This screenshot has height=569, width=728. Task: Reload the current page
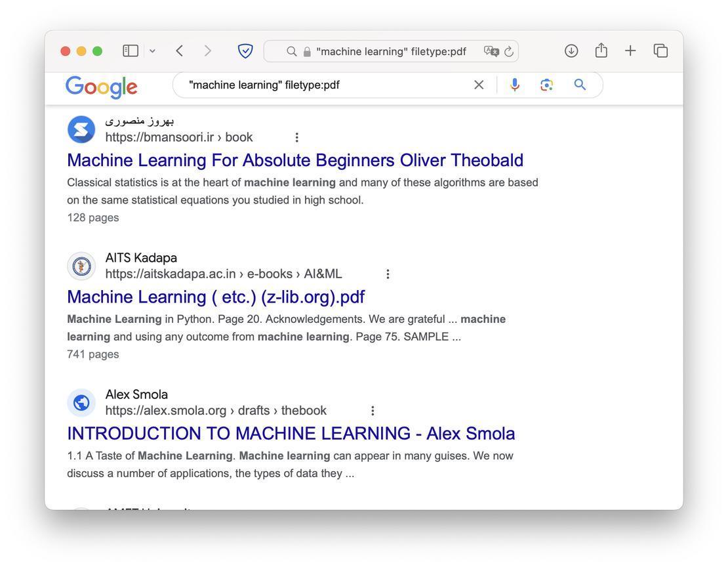tap(509, 52)
